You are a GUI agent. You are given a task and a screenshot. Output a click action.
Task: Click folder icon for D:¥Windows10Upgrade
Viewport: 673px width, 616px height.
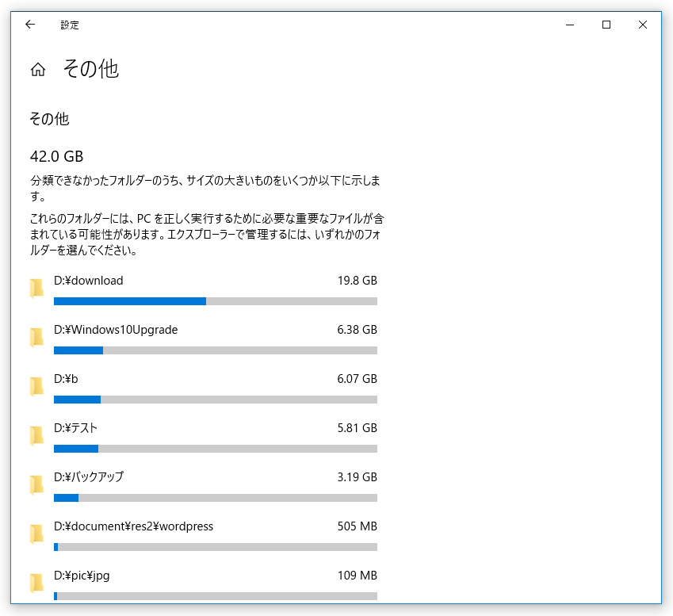[36, 338]
